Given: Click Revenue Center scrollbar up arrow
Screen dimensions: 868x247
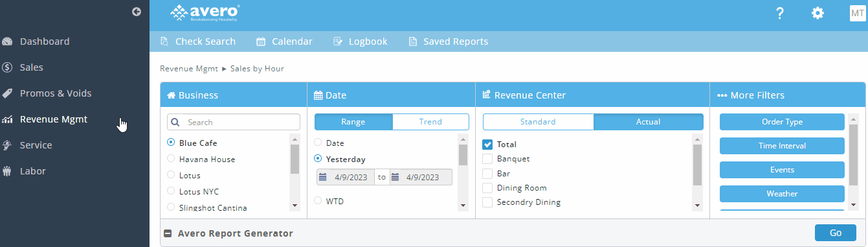Looking at the screenshot, I should 697,139.
